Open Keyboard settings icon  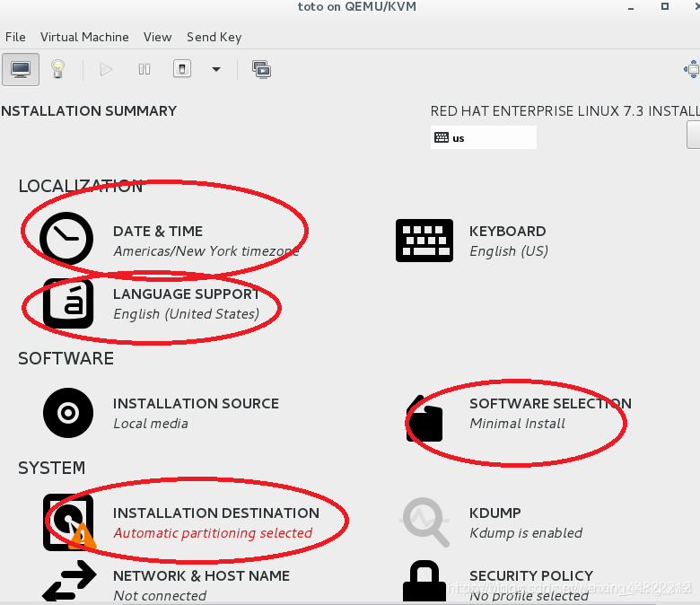pos(424,241)
